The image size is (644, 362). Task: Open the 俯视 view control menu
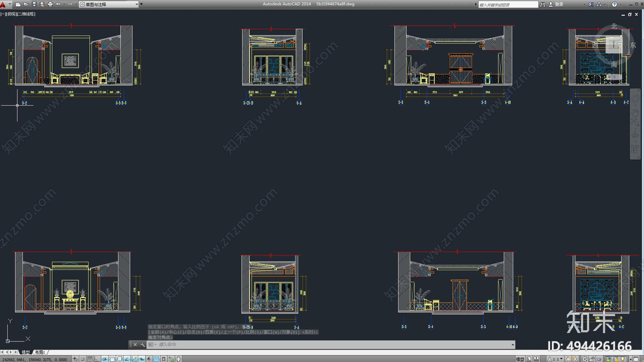pos(11,14)
